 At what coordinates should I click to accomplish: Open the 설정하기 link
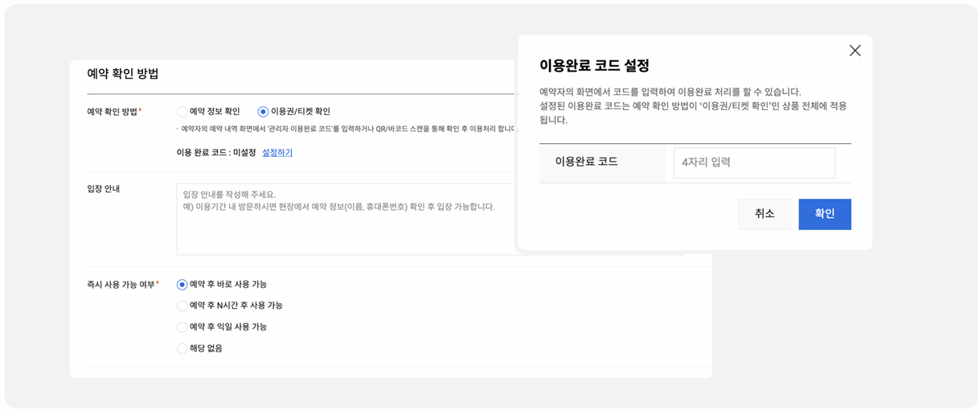pos(277,153)
